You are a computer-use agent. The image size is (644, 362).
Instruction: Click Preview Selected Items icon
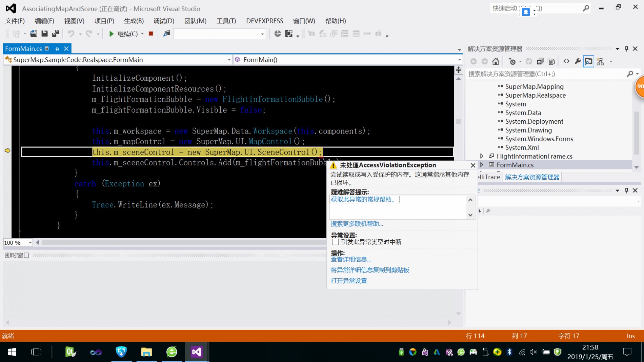589,61
